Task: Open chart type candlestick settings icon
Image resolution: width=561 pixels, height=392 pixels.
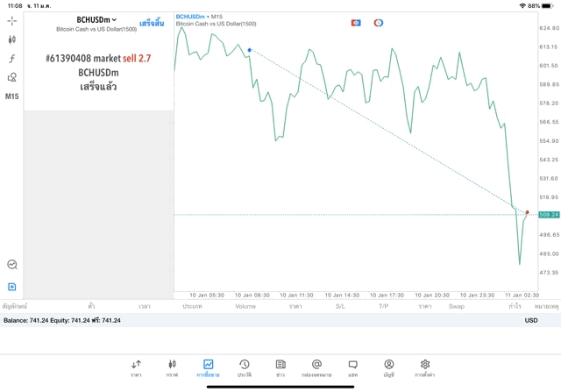Action: [x=12, y=39]
